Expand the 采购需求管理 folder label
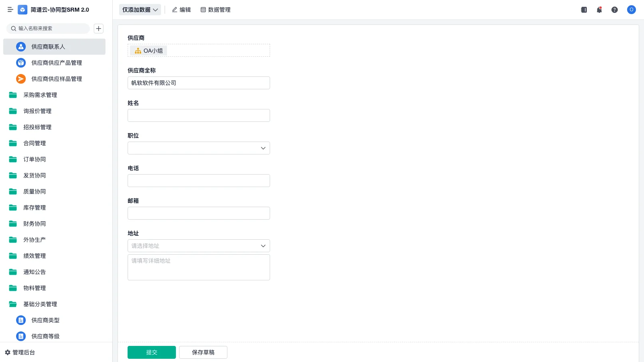The height and width of the screenshot is (362, 644). point(40,95)
